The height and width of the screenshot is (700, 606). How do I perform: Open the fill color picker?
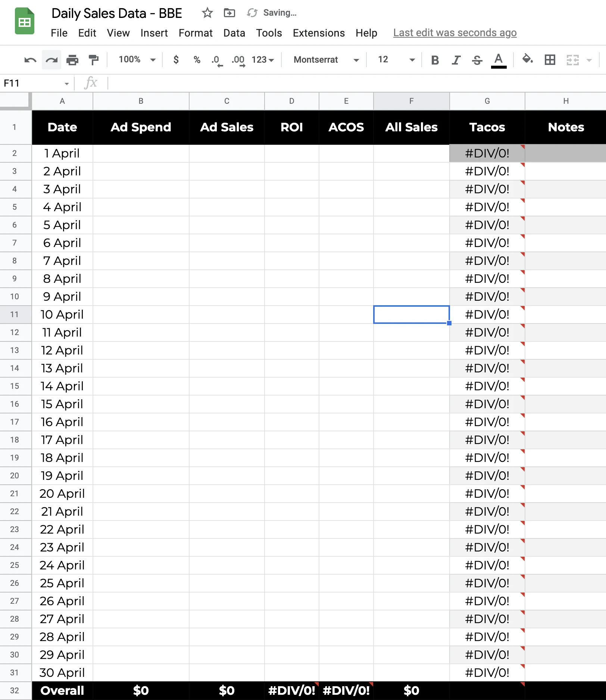(527, 59)
